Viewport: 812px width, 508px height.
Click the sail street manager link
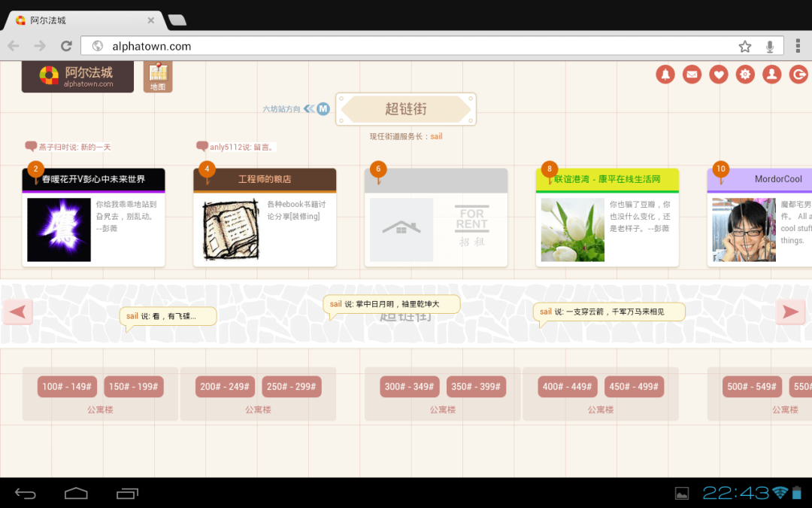(x=437, y=136)
